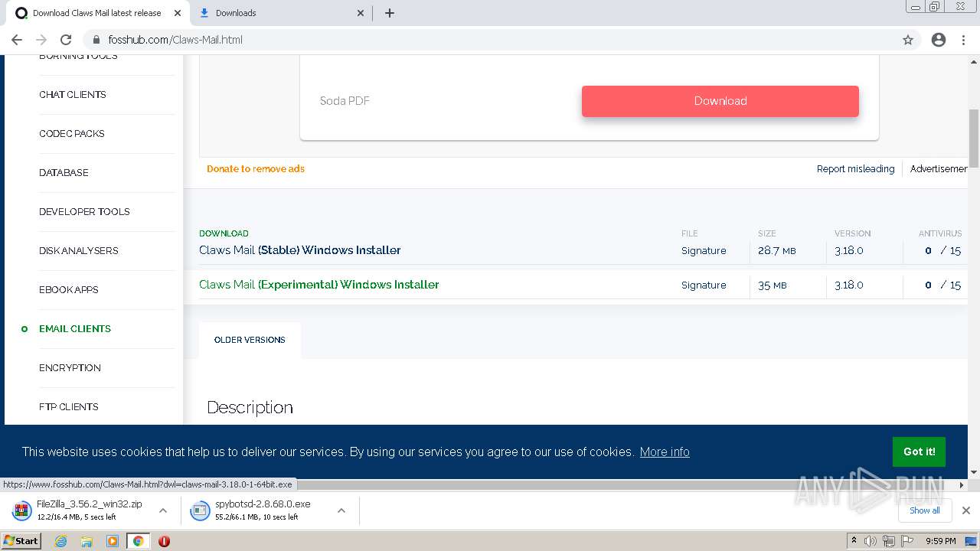Open More info cookie link
Viewport: 980px width, 551px height.
pos(665,452)
